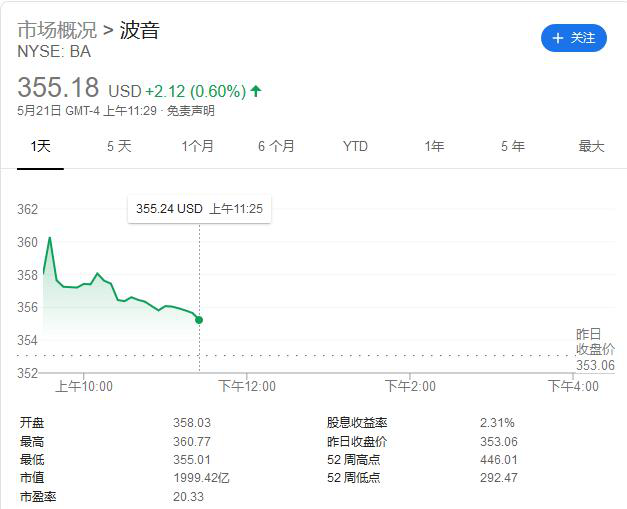Switch to the 5 天 tab
This screenshot has width=627, height=509.
[x=119, y=146]
